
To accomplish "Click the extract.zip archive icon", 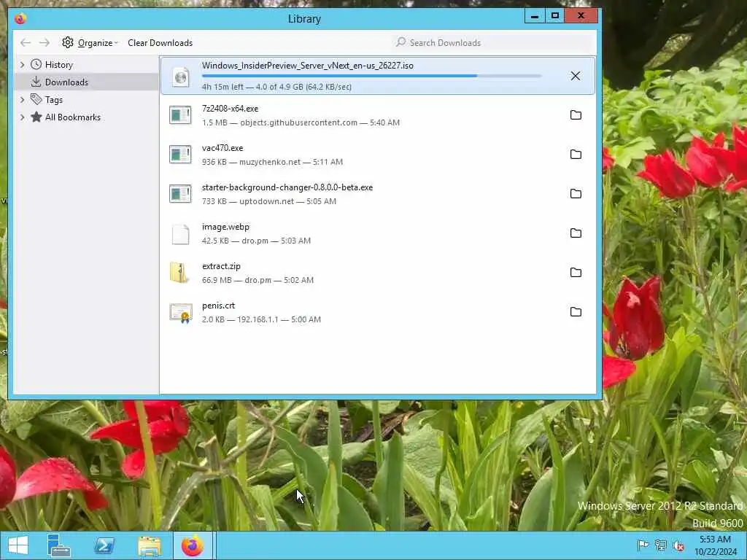I will point(179,273).
